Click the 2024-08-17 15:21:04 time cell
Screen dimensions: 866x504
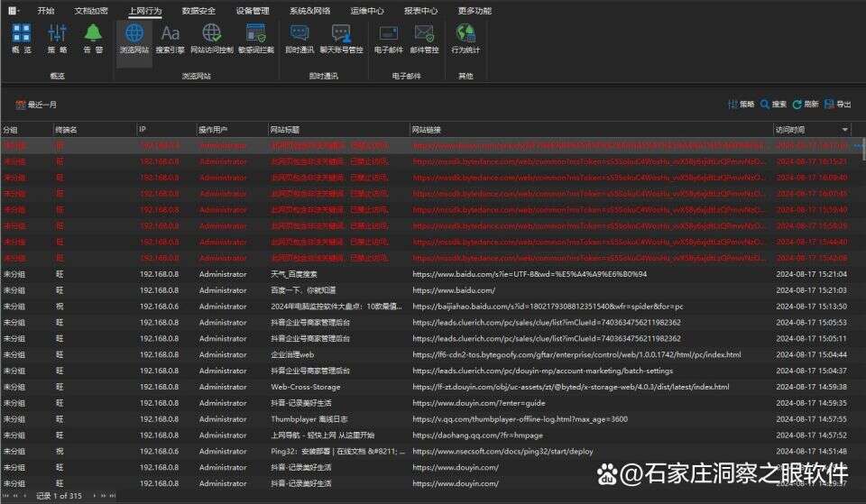[x=811, y=274]
